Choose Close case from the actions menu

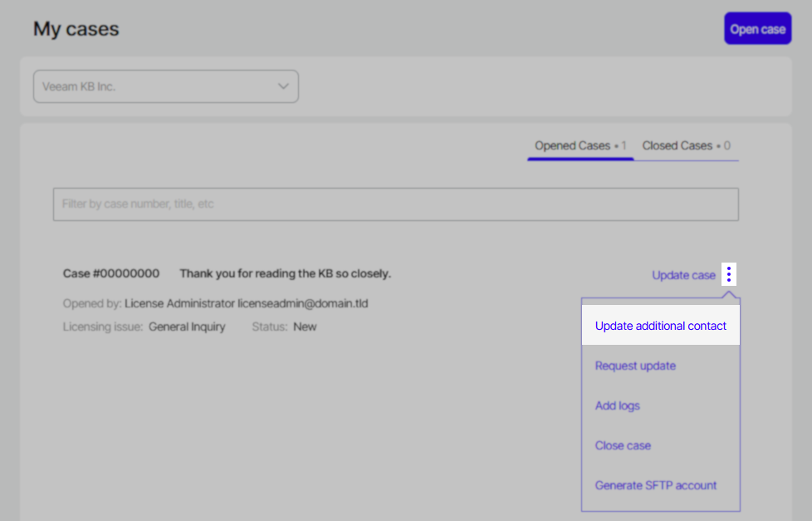click(623, 445)
